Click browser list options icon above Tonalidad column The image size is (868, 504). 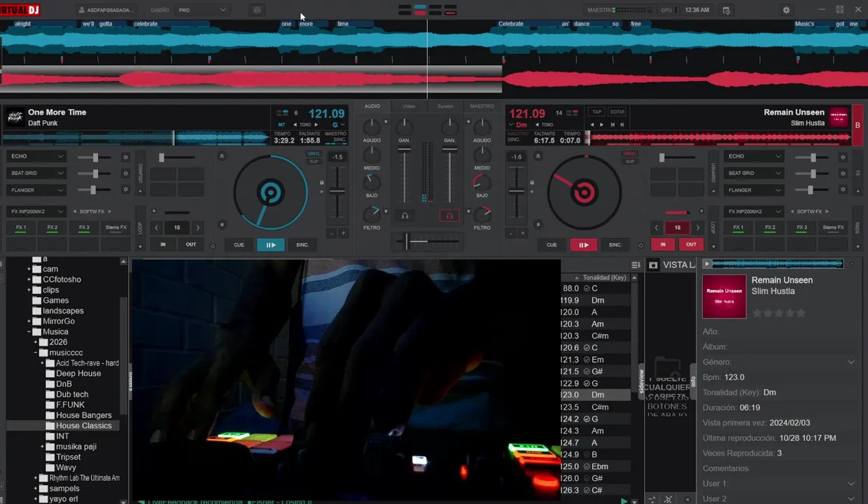tap(635, 265)
